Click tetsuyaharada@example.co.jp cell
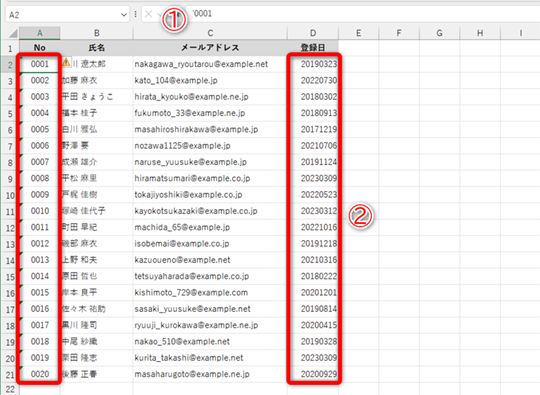Viewport: 540px width, 395px height. (x=210, y=276)
